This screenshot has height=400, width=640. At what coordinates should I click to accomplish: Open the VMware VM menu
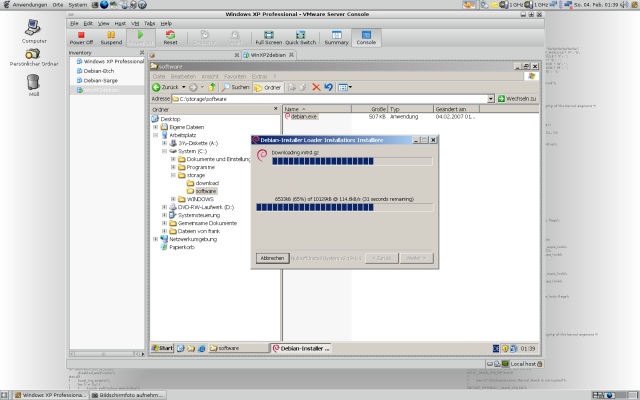(135, 23)
